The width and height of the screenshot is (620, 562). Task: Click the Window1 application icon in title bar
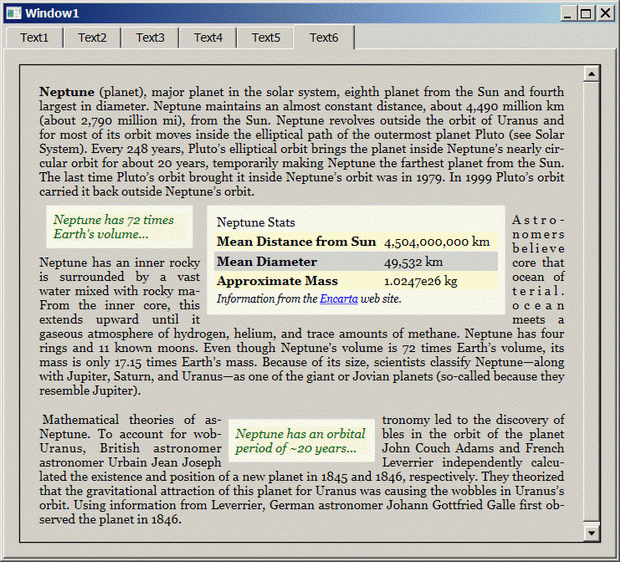[12, 13]
